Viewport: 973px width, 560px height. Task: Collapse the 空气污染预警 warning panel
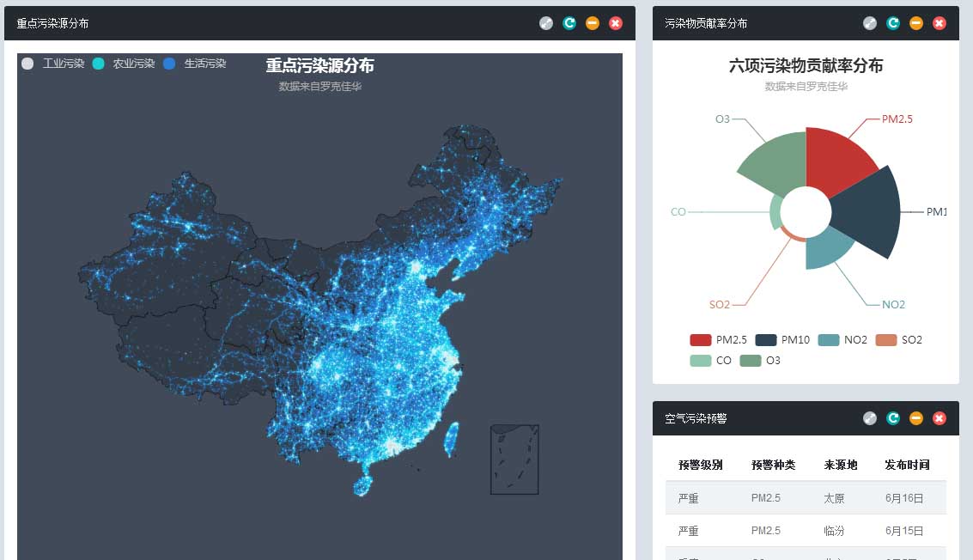click(915, 418)
